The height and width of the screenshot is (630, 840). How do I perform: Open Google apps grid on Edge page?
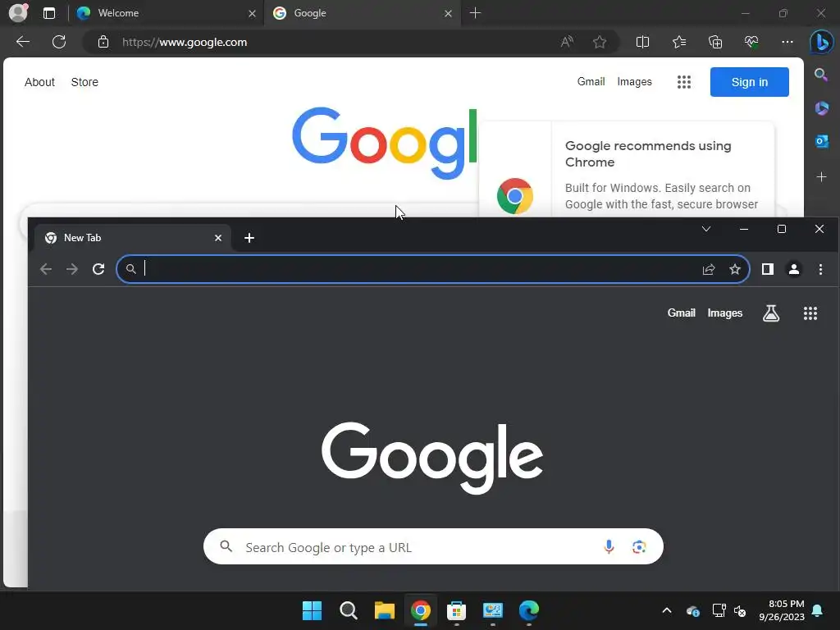click(x=683, y=82)
